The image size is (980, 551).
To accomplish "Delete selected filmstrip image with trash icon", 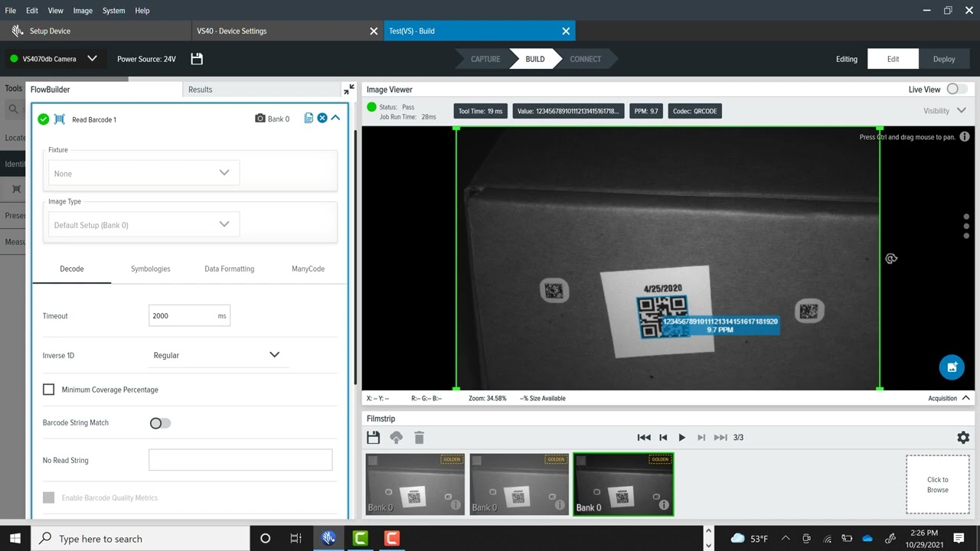I will click(419, 438).
